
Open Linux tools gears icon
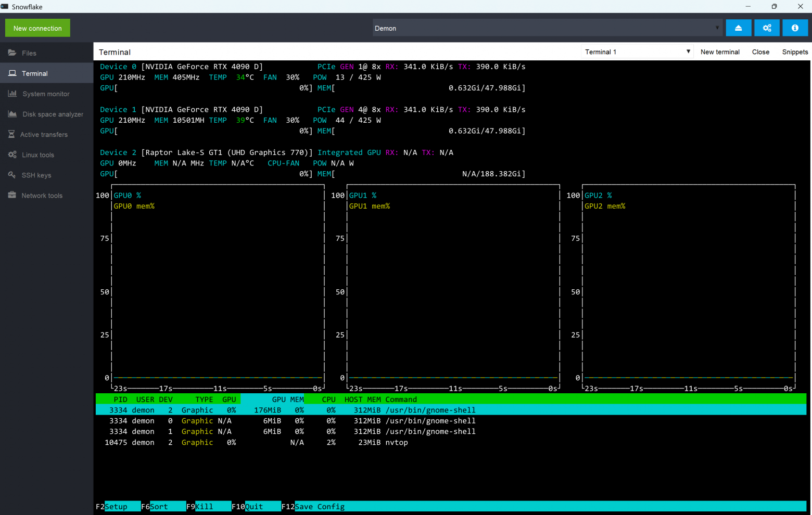(x=12, y=154)
